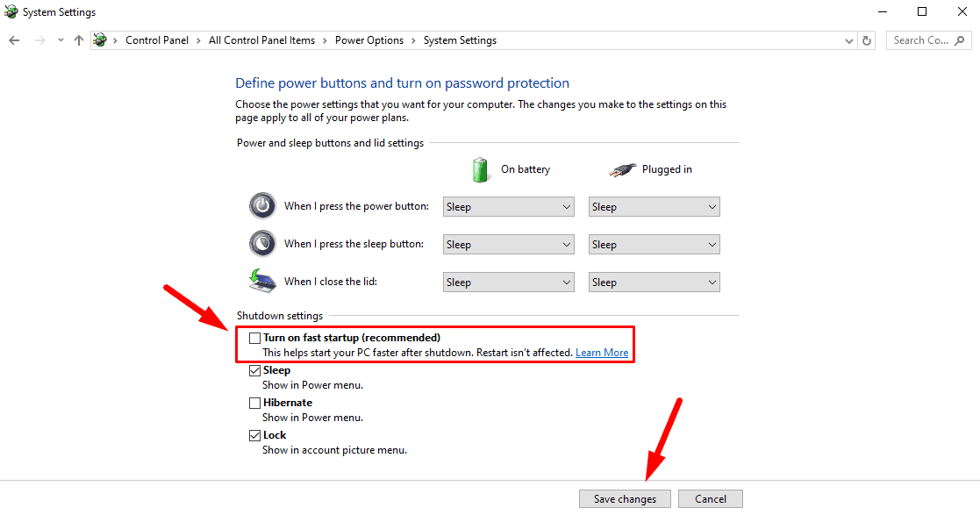Expand the address bar history dropdown

[848, 40]
